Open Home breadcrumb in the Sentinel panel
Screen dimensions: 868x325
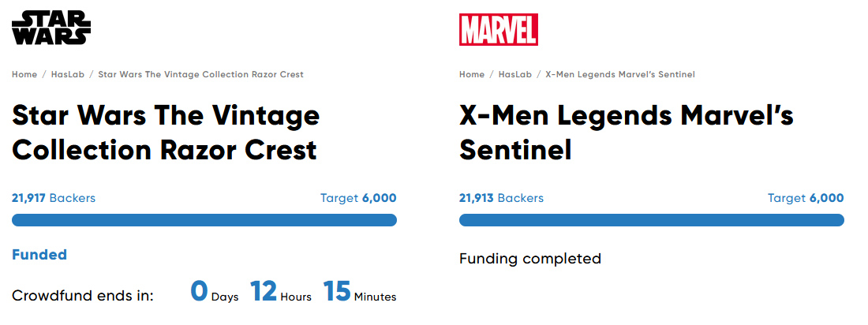point(472,74)
